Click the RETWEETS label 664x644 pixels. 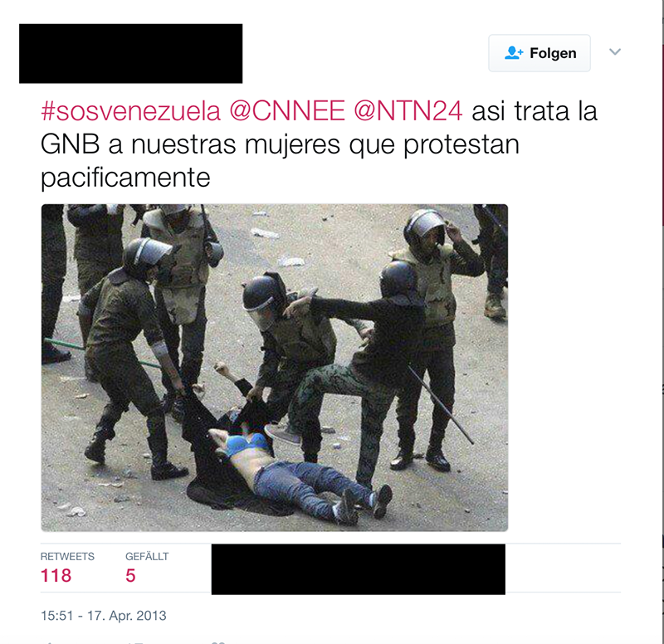click(x=67, y=556)
